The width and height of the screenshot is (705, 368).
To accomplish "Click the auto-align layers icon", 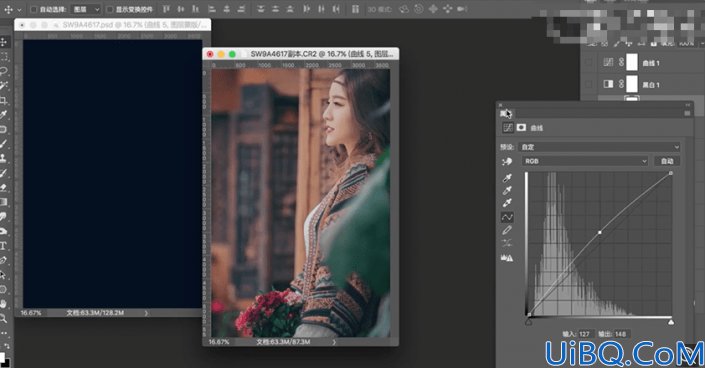I will (355, 9).
